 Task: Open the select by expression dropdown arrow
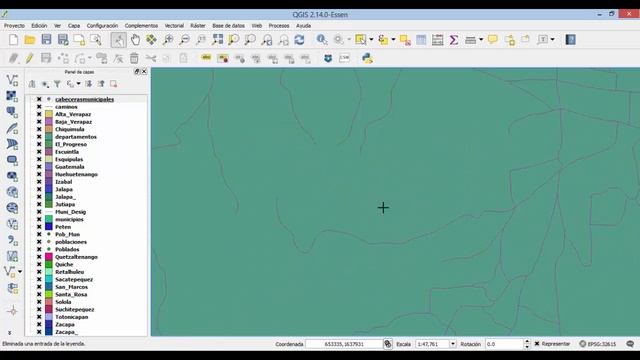(x=393, y=40)
